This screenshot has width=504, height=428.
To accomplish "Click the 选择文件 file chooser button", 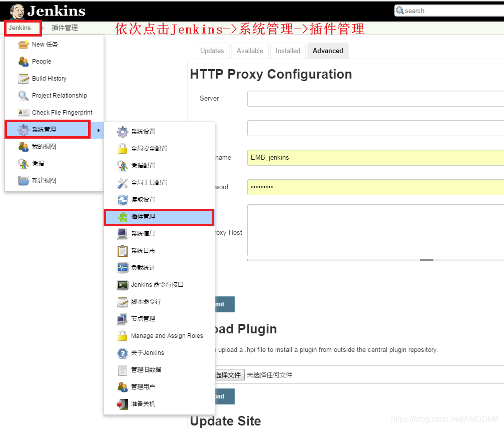I will 230,375.
